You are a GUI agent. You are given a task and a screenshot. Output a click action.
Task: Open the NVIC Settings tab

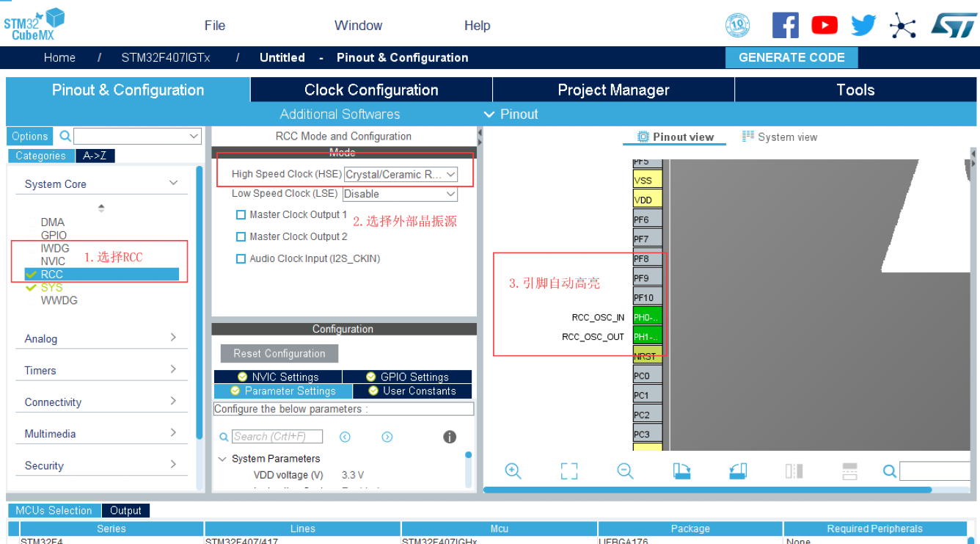[x=278, y=377]
